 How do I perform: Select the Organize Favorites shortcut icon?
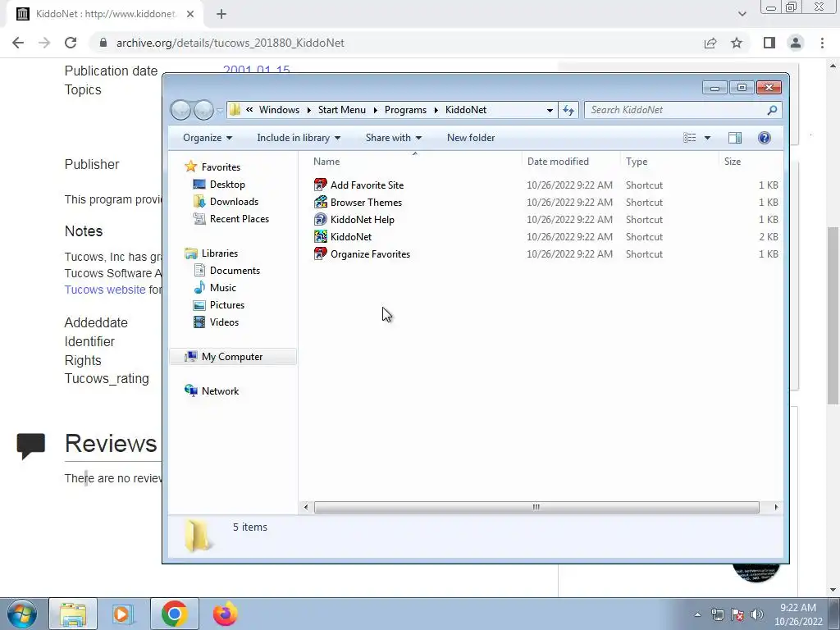[321, 253]
